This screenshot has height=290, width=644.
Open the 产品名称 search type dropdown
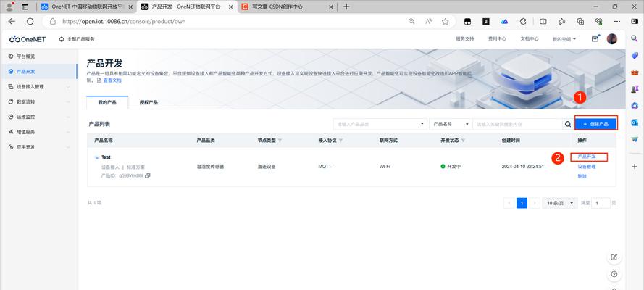pyautogui.click(x=449, y=124)
